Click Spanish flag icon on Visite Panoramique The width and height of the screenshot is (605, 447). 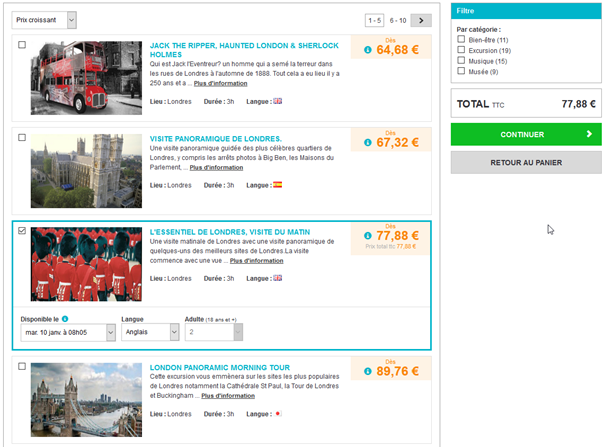pos(278,185)
